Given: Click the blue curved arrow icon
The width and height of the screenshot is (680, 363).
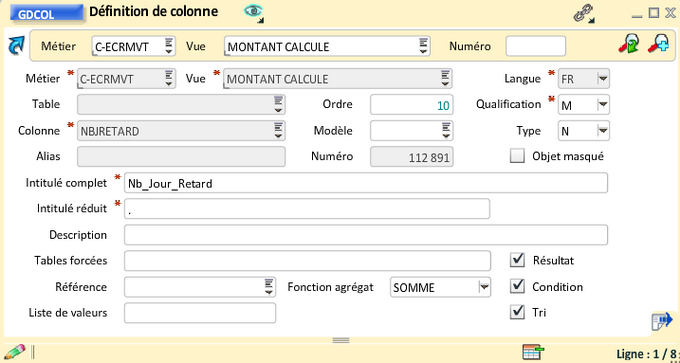Looking at the screenshot, I should (16, 46).
